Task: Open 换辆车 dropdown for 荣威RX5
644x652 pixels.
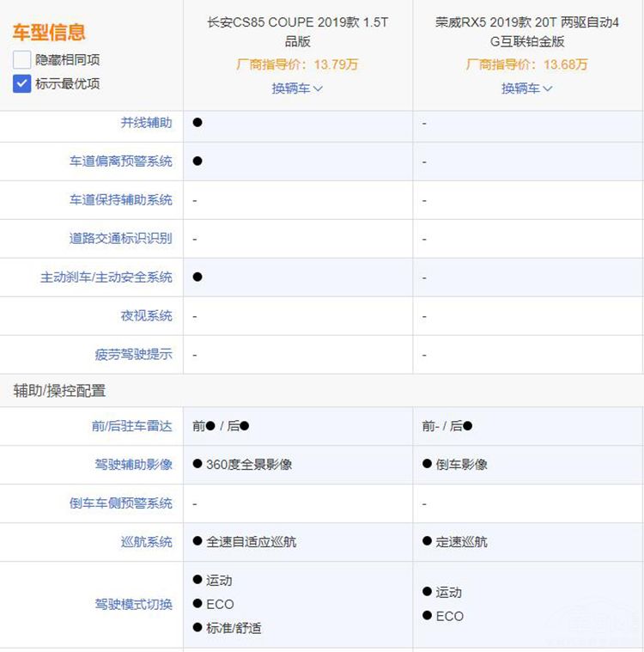Action: coord(526,88)
